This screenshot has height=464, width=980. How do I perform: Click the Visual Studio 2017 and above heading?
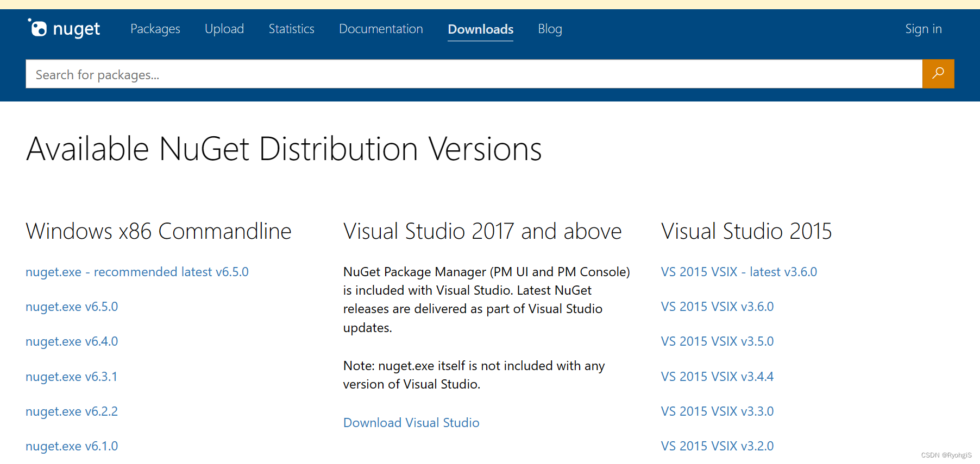pos(482,231)
